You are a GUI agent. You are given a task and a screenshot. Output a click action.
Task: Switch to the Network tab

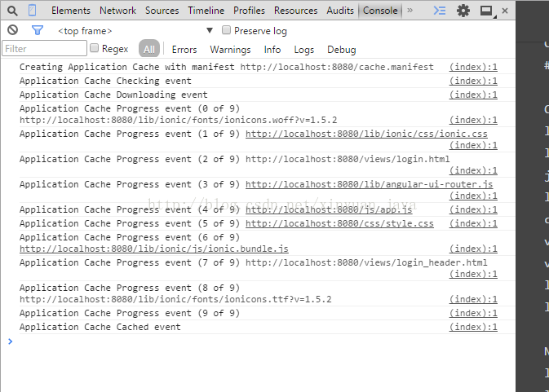(117, 11)
